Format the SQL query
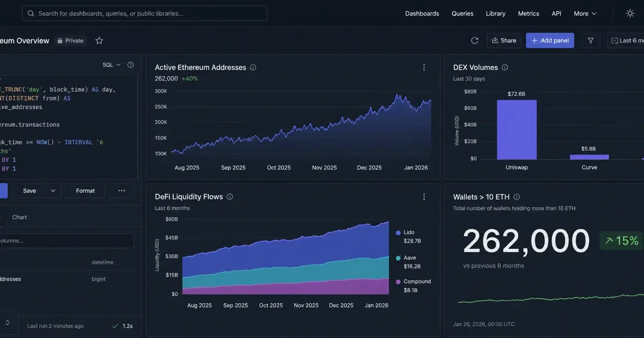The image size is (644, 338). coord(85,190)
